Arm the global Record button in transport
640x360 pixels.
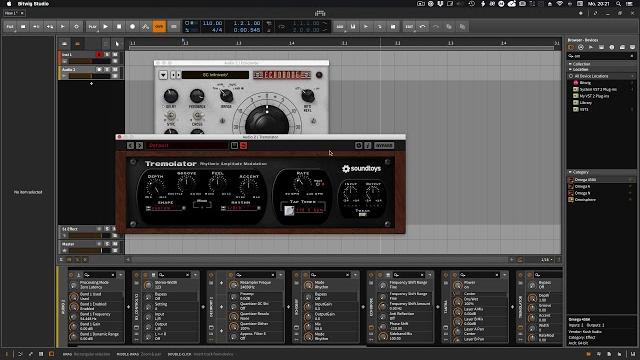tap(132, 27)
